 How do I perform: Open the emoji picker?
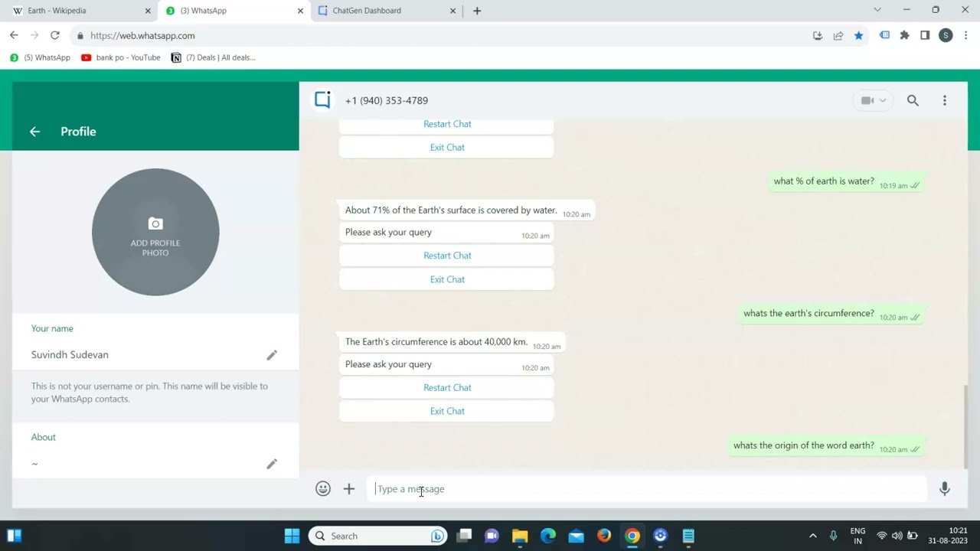[323, 488]
